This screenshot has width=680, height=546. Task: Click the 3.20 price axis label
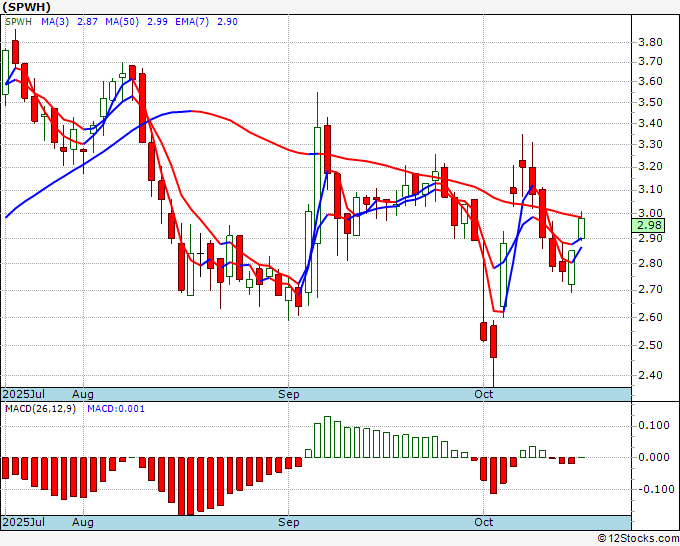[651, 167]
